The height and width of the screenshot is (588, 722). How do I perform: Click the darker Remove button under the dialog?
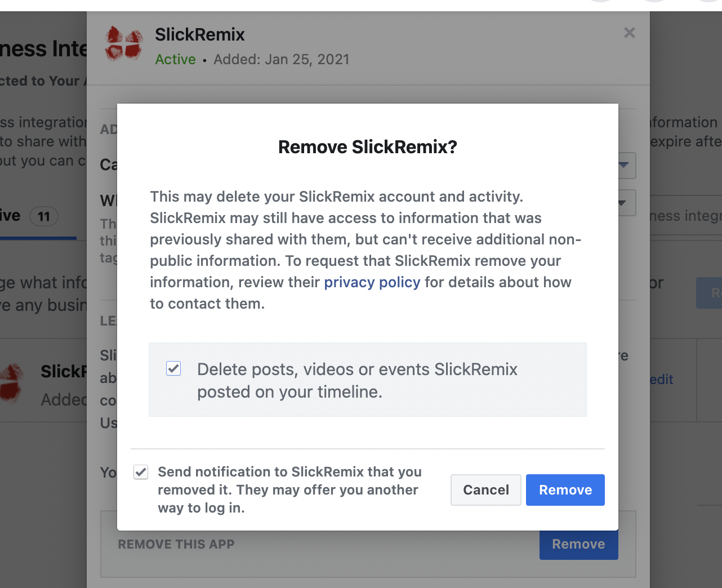point(578,545)
